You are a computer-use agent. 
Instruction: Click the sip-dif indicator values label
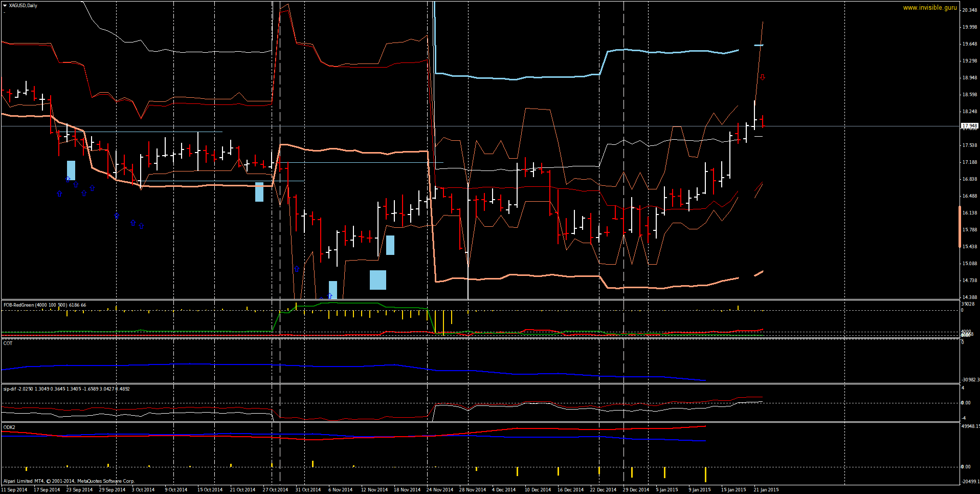[x=66, y=389]
